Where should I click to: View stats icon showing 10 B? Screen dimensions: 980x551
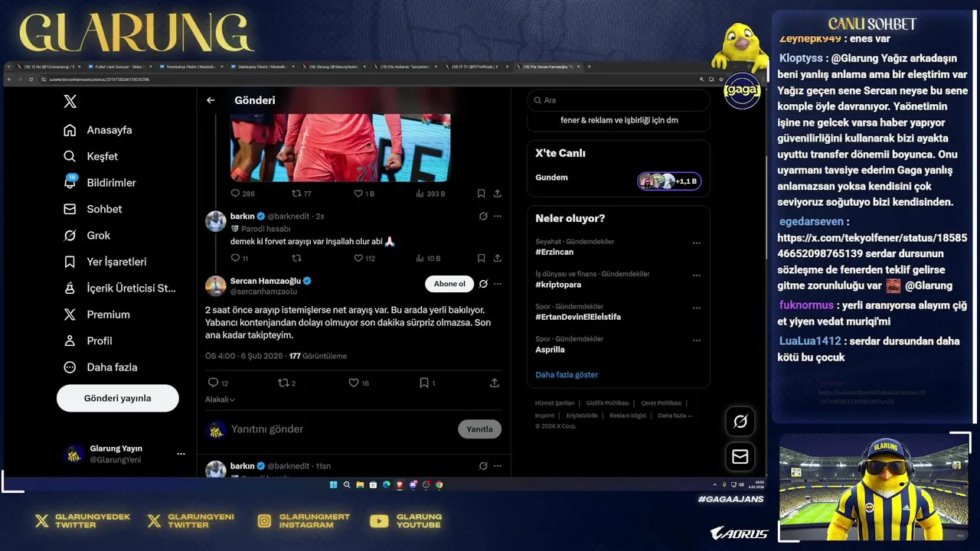click(x=420, y=259)
